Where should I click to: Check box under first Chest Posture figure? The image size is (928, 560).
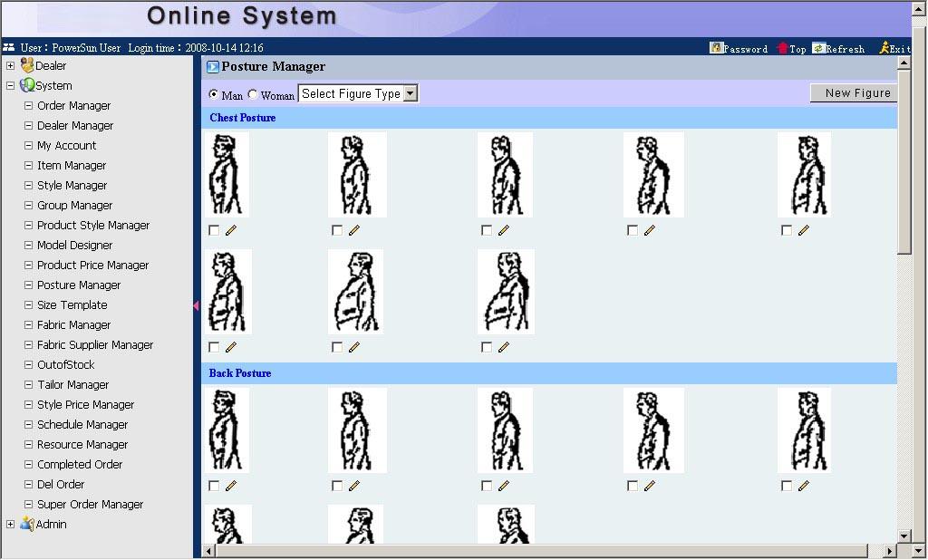(x=214, y=230)
